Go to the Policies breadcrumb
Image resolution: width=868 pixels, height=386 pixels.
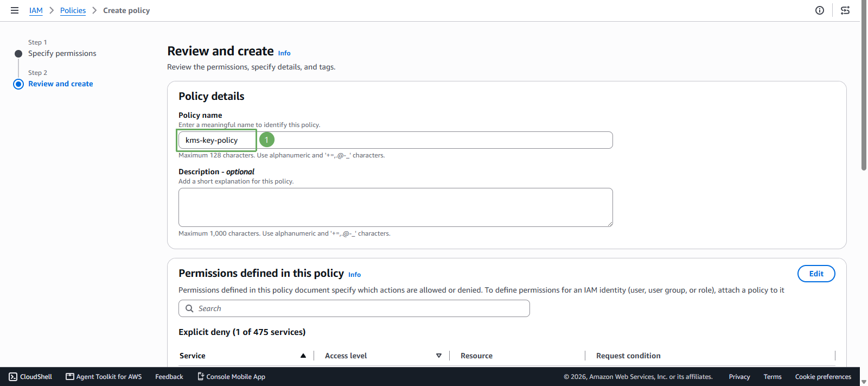73,10
